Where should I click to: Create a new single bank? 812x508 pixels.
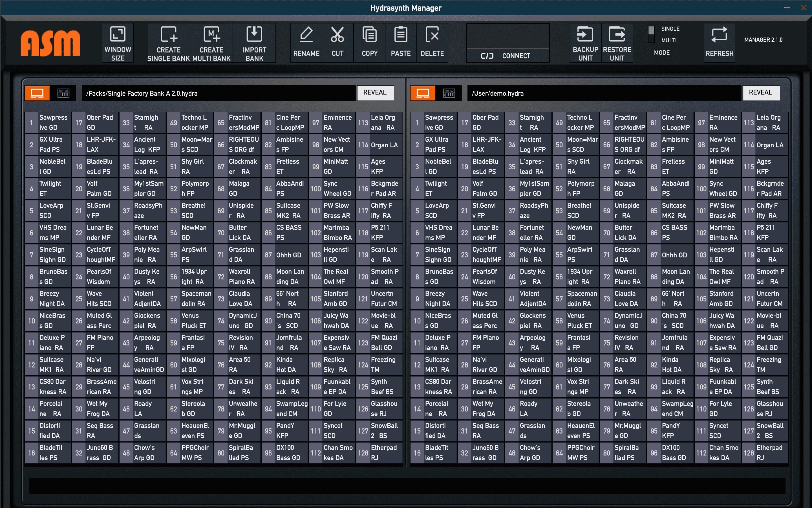pyautogui.click(x=168, y=43)
